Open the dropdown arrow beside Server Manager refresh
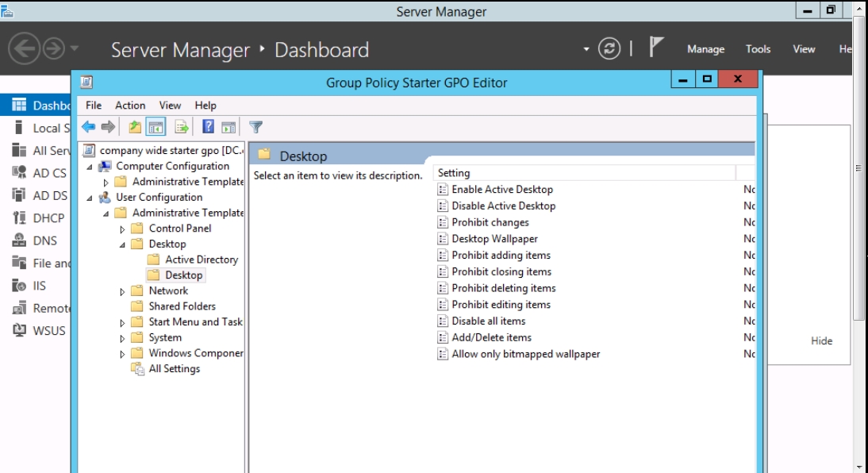Image resolution: width=868 pixels, height=473 pixels. click(x=586, y=49)
